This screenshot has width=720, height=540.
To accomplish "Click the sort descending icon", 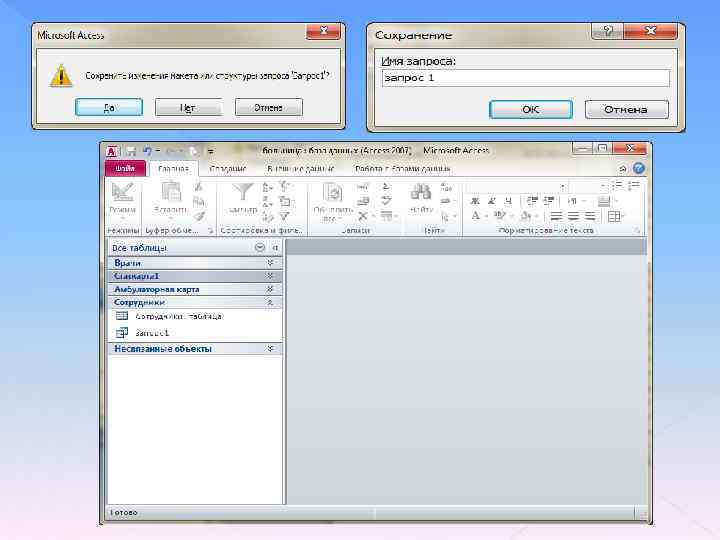I will pyautogui.click(x=267, y=201).
